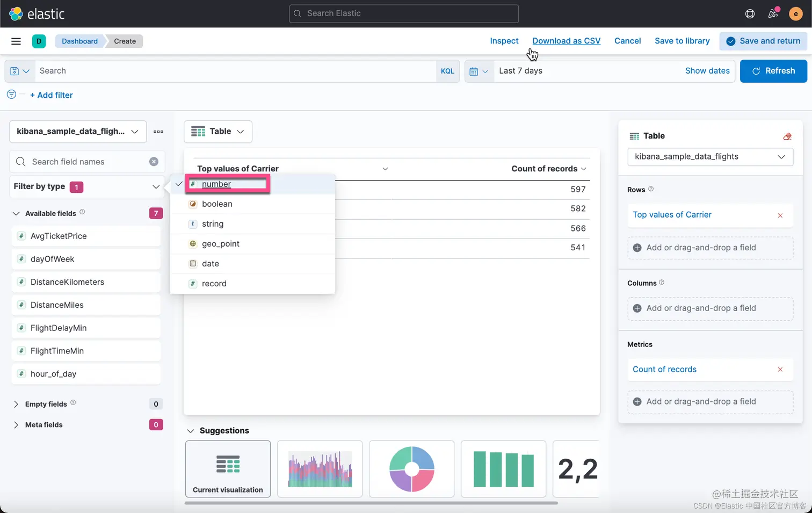Open the calendar quick date menu
Viewport: 812px width, 513px height.
pyautogui.click(x=479, y=71)
